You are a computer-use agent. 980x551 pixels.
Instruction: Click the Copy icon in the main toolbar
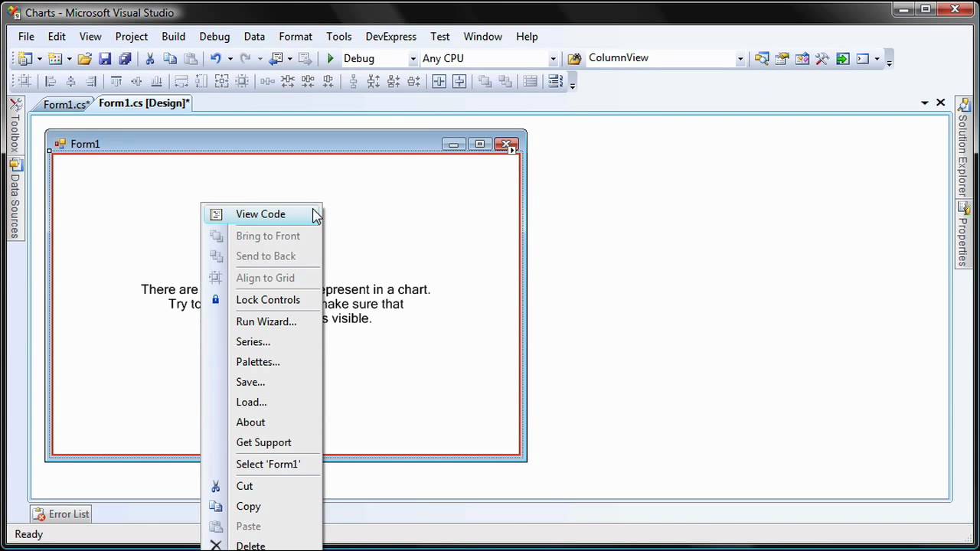tap(170, 58)
